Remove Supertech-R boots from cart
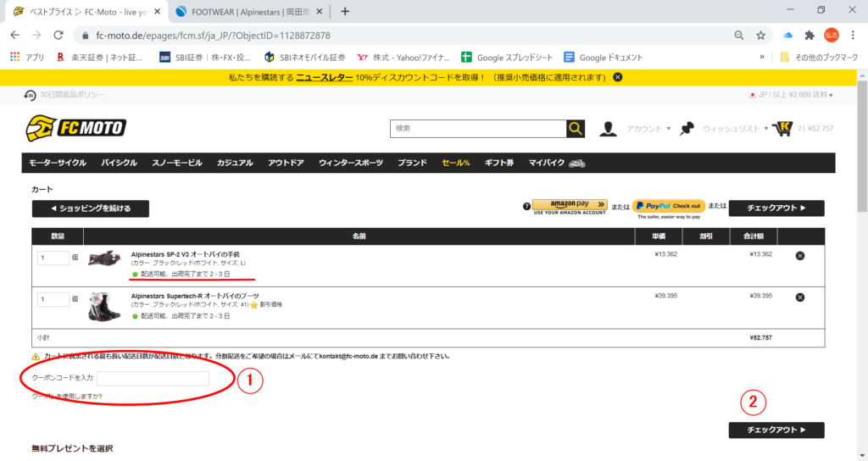 [800, 297]
